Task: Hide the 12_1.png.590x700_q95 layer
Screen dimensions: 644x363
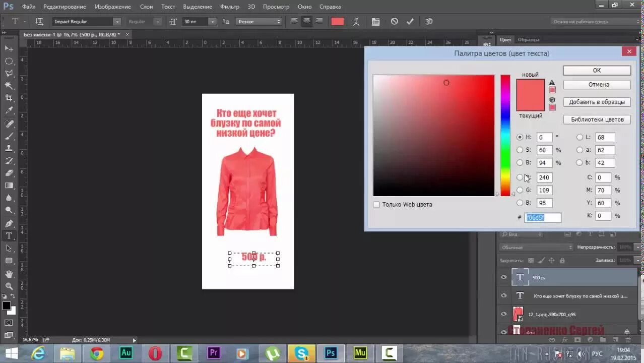Action: point(503,314)
